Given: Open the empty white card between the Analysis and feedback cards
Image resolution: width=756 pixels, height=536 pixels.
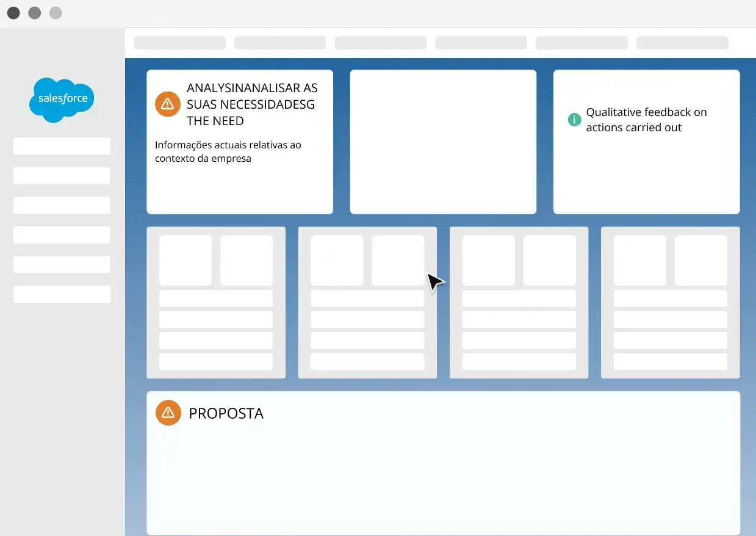Looking at the screenshot, I should (443, 142).
